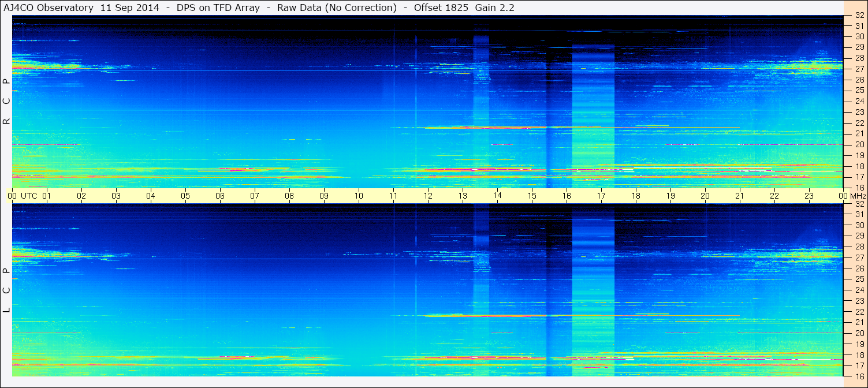Click the 21 hour label on time axis

(740, 196)
